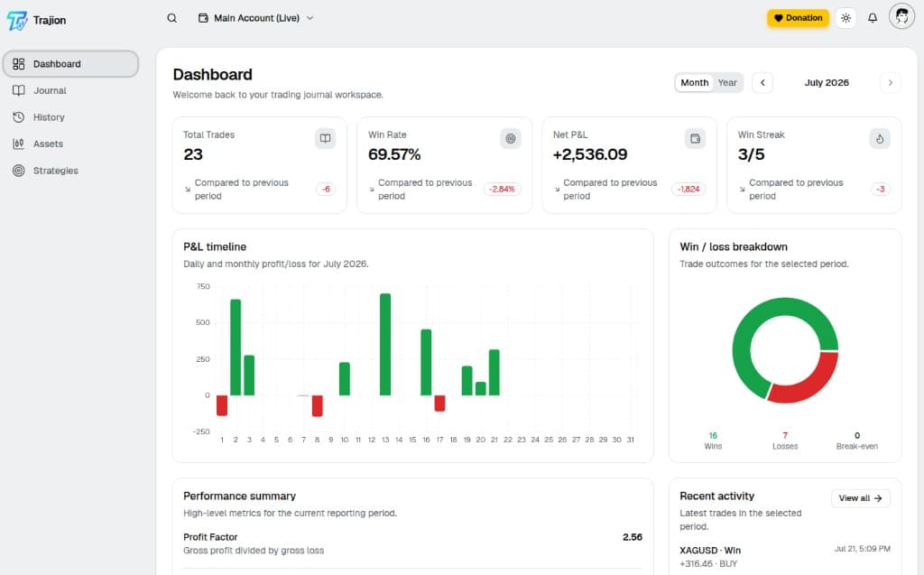The height and width of the screenshot is (575, 924).
Task: Click the July 2026 period label
Action: click(827, 82)
